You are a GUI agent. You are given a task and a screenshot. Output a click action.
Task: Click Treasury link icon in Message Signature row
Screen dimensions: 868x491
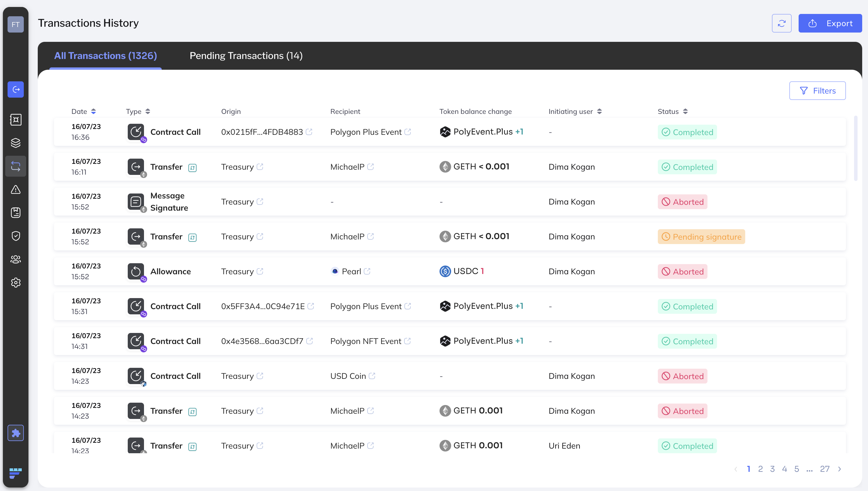click(260, 202)
